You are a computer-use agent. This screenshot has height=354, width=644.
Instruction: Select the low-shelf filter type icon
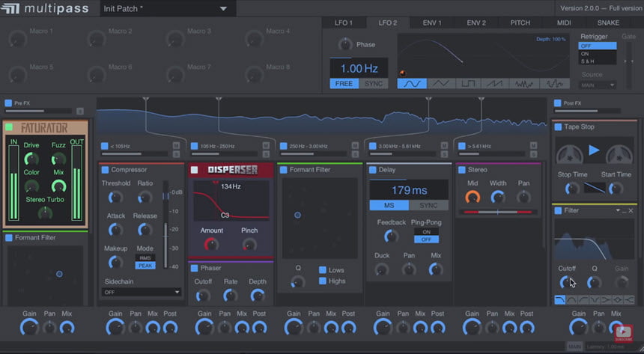(606, 300)
